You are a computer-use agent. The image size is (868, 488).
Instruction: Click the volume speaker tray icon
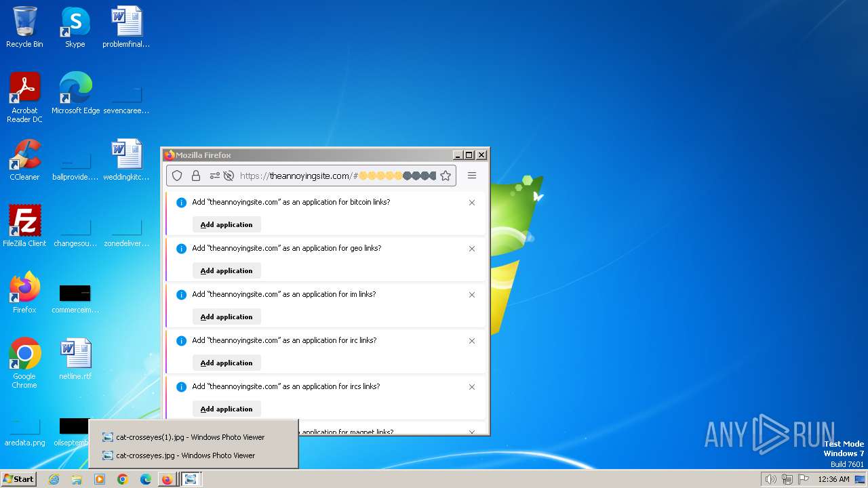(770, 479)
